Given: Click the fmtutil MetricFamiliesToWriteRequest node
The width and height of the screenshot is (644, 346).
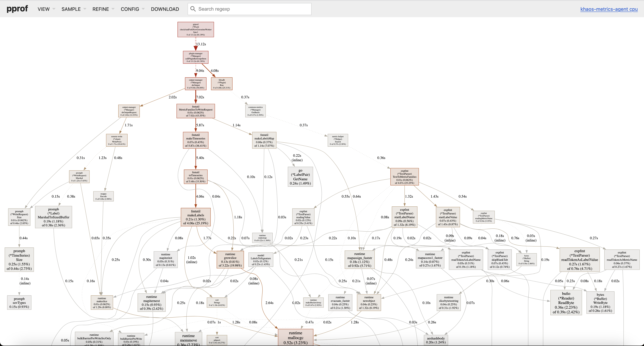Looking at the screenshot, I should (196, 111).
